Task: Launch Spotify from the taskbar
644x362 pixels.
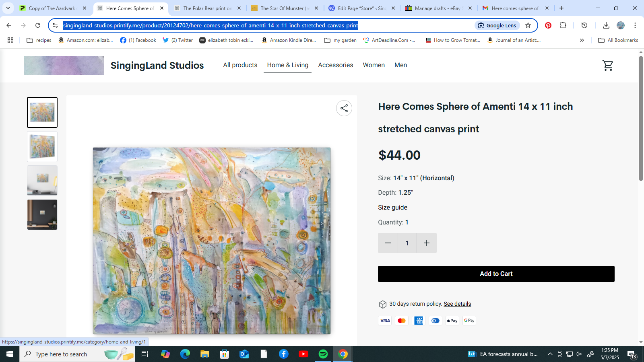Action: [x=323, y=354]
